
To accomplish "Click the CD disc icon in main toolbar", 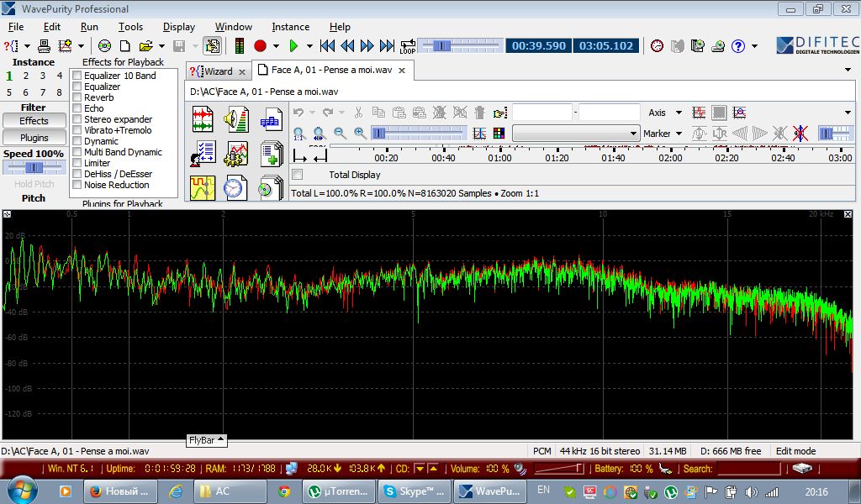I will 104,46.
